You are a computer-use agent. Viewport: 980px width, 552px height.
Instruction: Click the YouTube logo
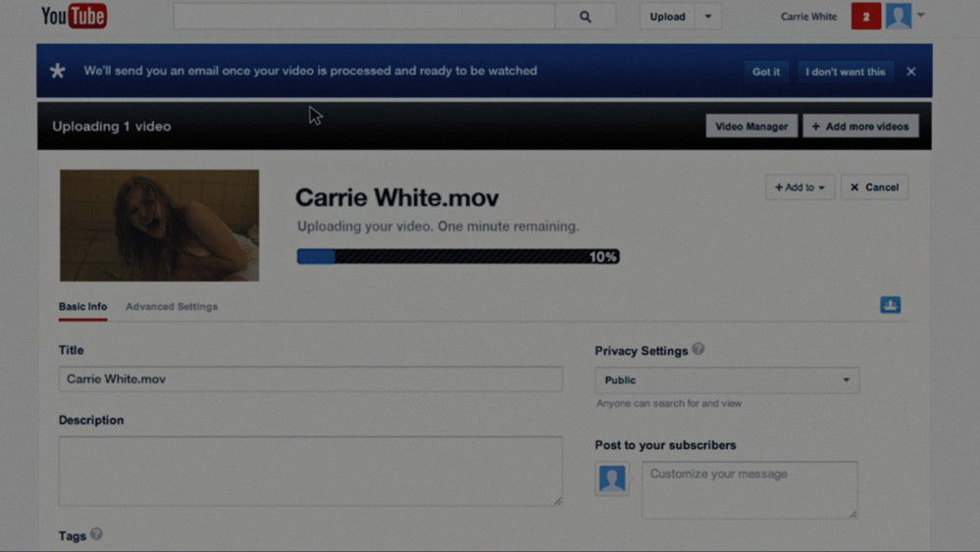(74, 17)
